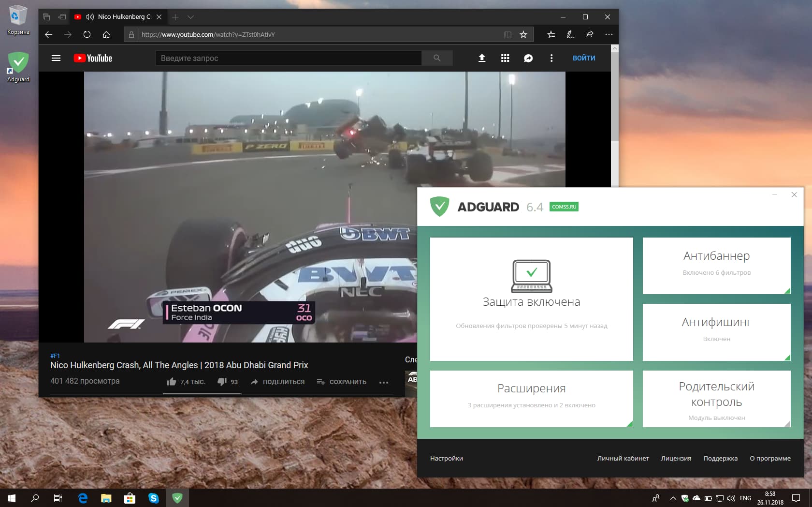Mute the tab's audio speaker icon
812x507 pixels.
pyautogui.click(x=89, y=17)
